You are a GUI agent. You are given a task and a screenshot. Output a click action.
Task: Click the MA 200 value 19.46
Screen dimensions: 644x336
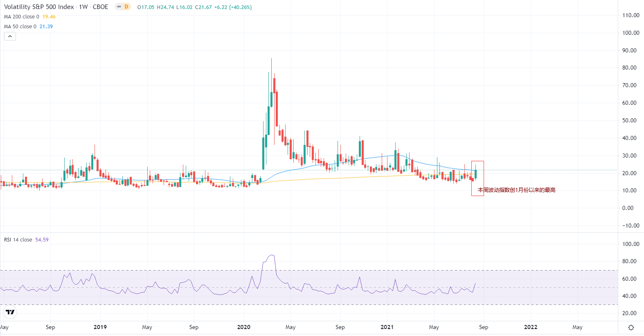pyautogui.click(x=49, y=17)
